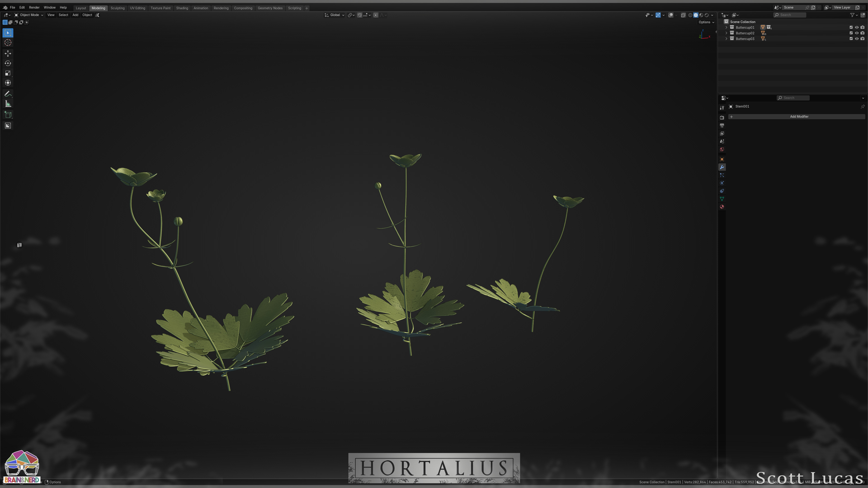Open the Tool properties tab
The width and height of the screenshot is (868, 488).
click(x=722, y=108)
